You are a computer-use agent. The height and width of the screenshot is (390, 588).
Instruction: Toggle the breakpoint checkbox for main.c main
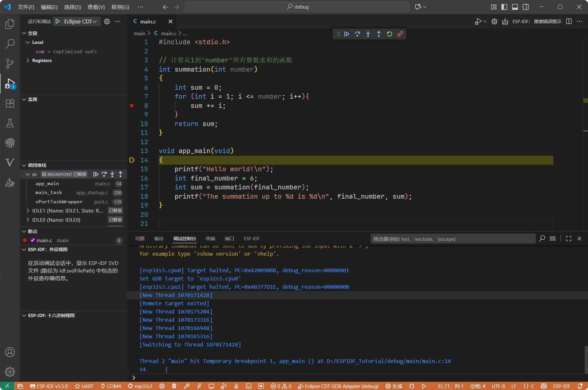[32, 240]
